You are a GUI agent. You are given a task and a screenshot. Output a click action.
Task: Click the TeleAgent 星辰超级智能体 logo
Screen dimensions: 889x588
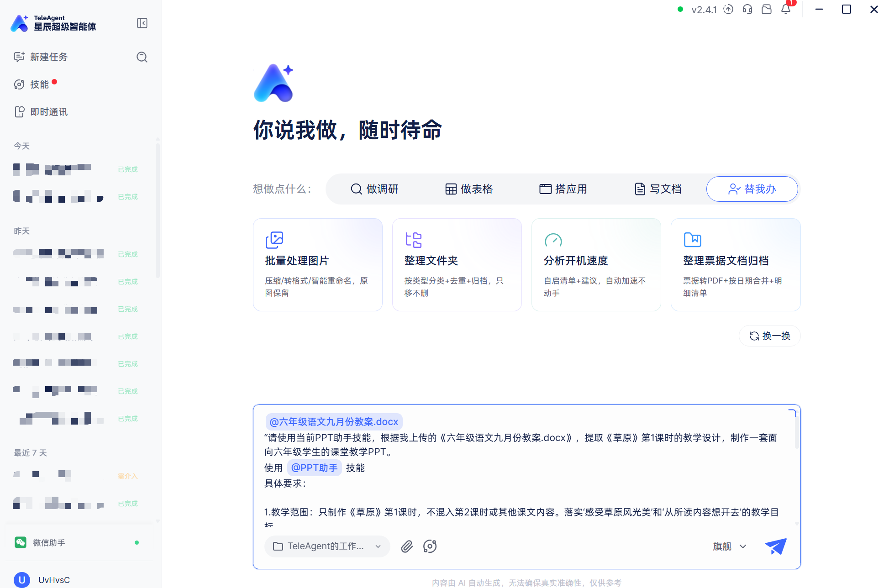(x=53, y=23)
